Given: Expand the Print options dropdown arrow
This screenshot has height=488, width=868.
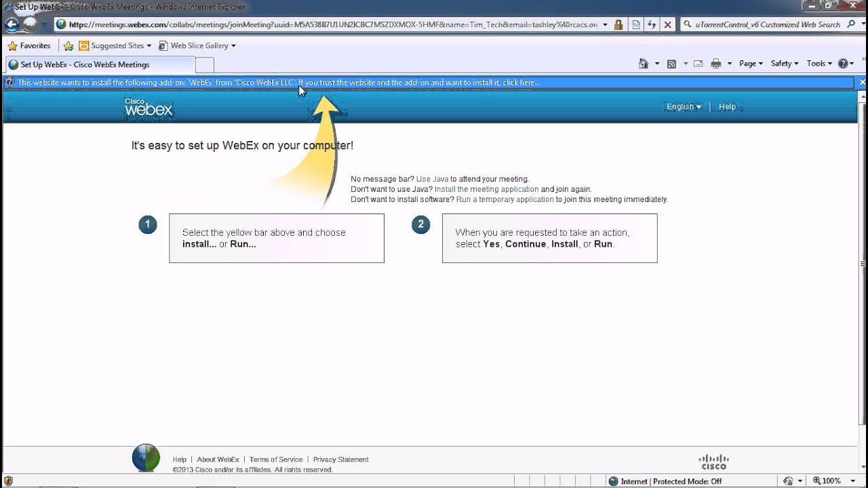Looking at the screenshot, I should (730, 64).
